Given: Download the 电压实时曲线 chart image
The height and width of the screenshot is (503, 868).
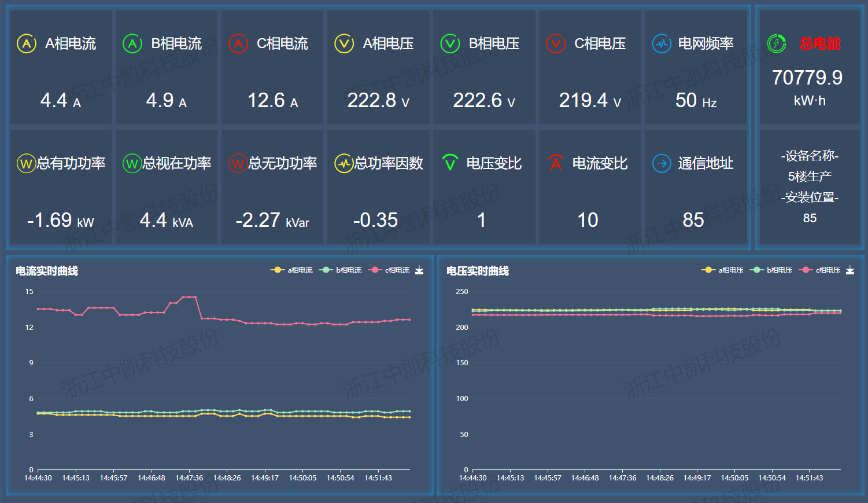Looking at the screenshot, I should pos(850,270).
